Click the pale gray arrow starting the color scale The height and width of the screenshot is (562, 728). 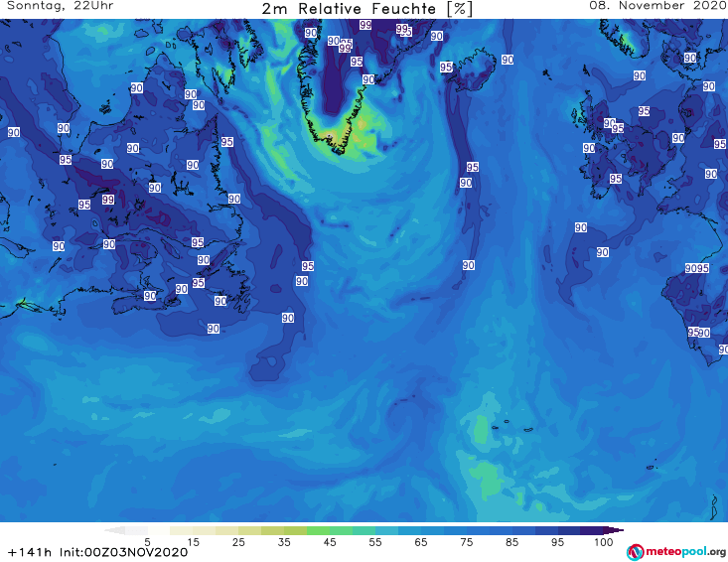[x=114, y=530]
